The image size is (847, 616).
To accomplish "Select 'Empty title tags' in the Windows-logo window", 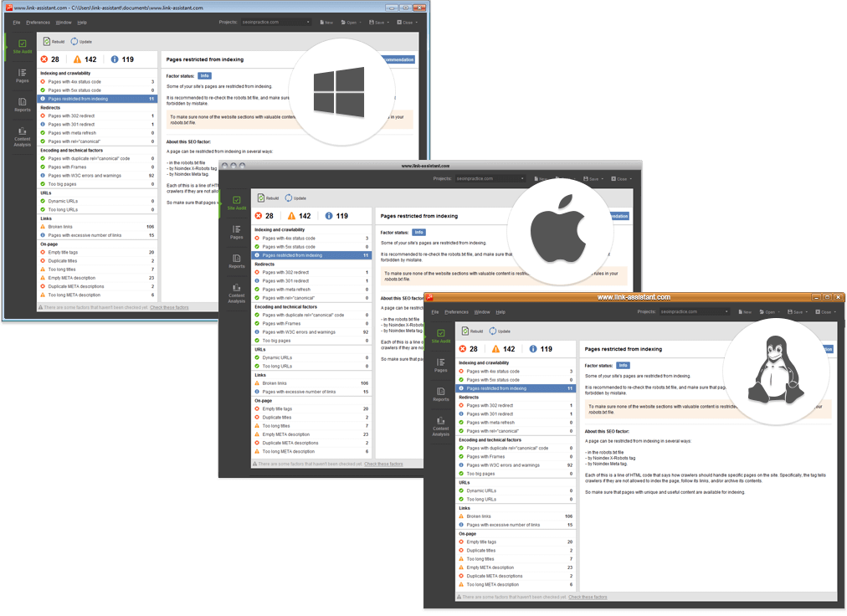I will 97,253.
